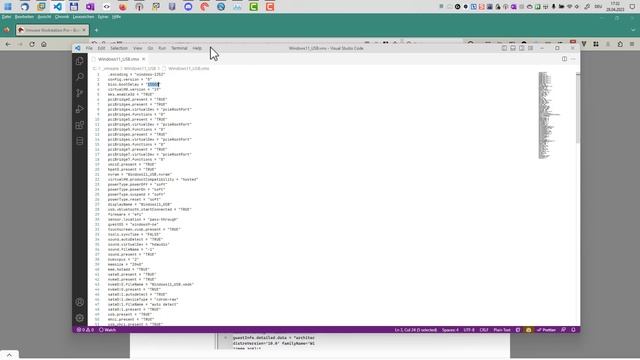This screenshot has height=360, width=640.
Task: Click the code minimap on the right of the editor
Action: [x=549, y=115]
